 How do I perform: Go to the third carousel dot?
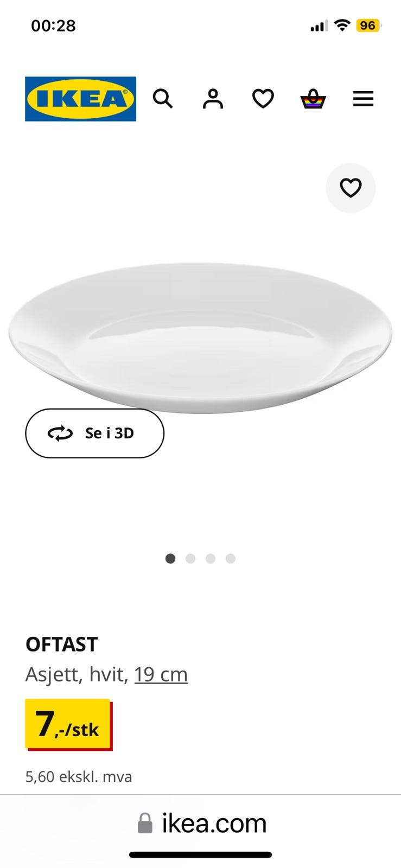coord(211,558)
